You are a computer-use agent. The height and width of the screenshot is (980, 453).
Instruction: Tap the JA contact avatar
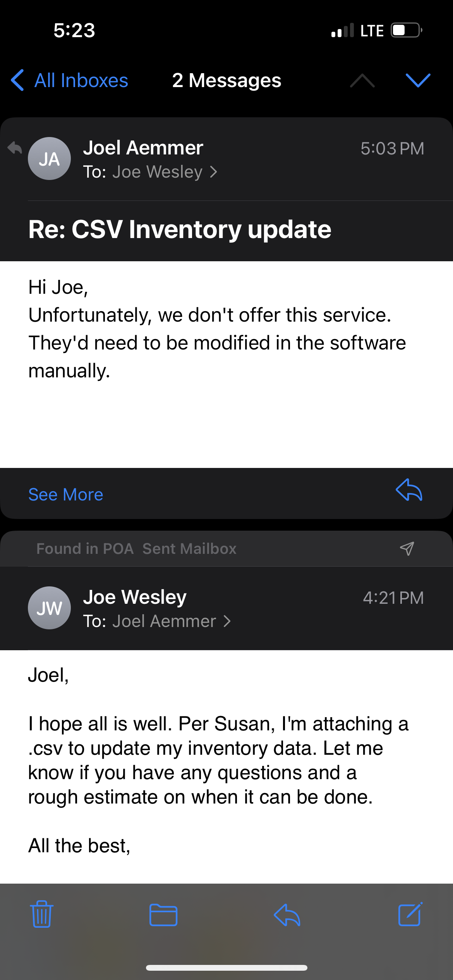(49, 159)
